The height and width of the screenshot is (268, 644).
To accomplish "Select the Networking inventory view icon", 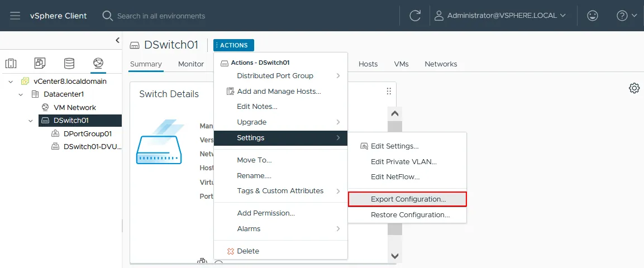I will point(98,63).
